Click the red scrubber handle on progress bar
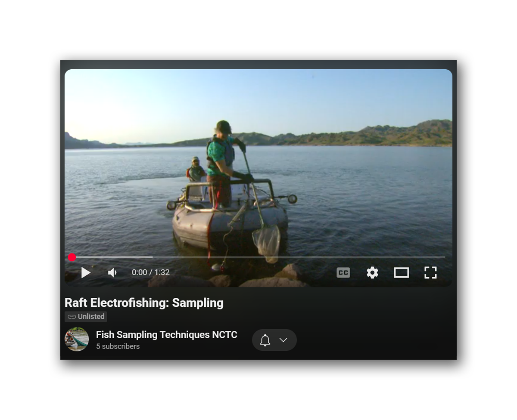 [x=72, y=257]
